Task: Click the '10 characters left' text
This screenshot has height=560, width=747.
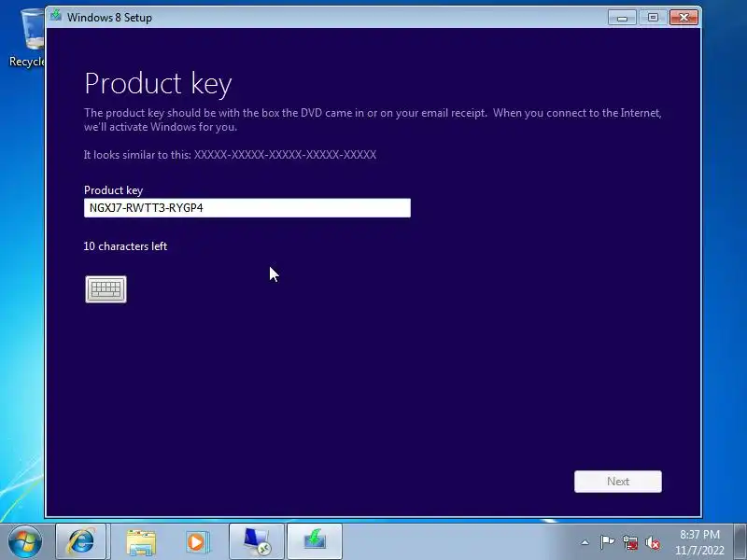Action: (125, 246)
